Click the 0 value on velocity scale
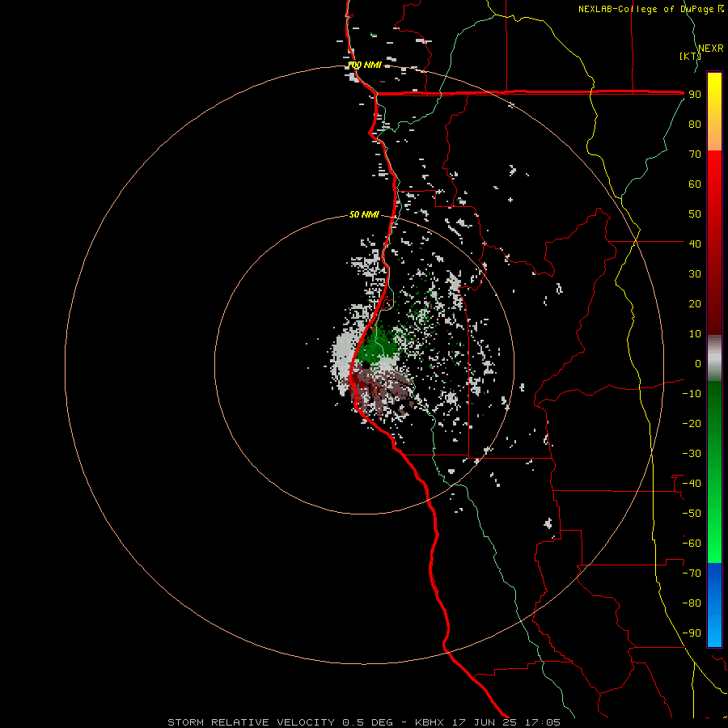 tap(698, 363)
